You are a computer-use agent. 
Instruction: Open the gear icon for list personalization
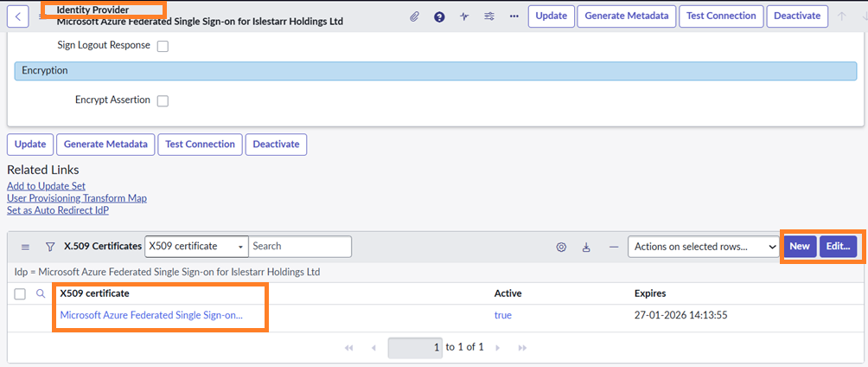coord(561,247)
